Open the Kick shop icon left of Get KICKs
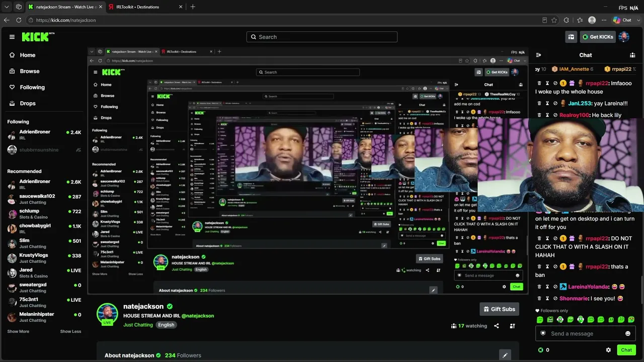This screenshot has height=362, width=644. [571, 37]
